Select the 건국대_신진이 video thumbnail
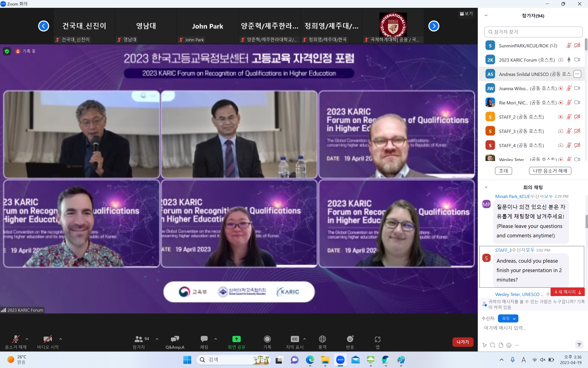 84,26
